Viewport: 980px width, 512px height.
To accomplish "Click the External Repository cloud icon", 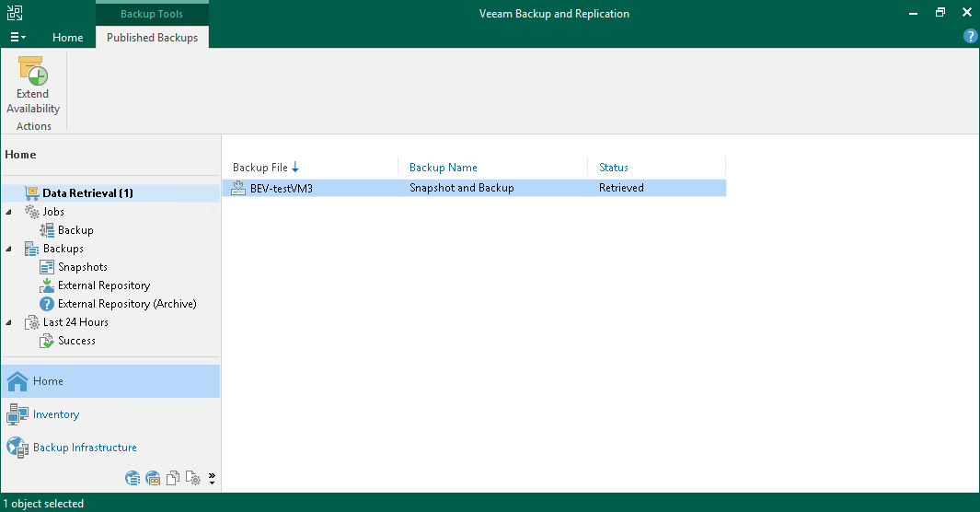I will (47, 285).
